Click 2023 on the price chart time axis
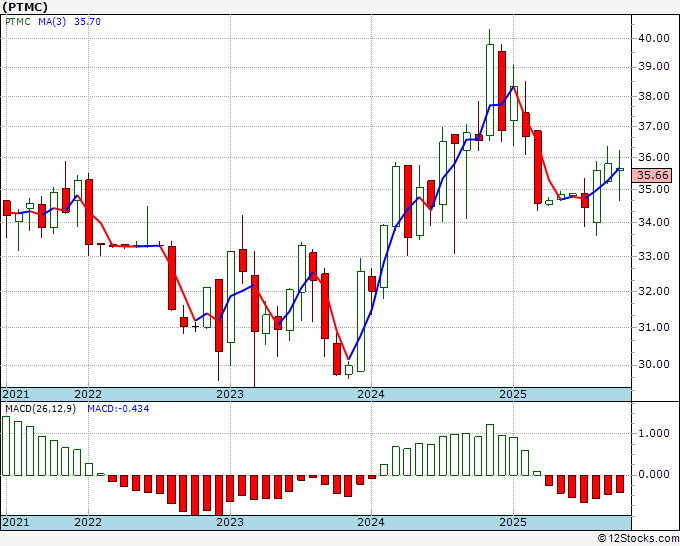Viewport: 680px width, 546px height. coord(230,394)
